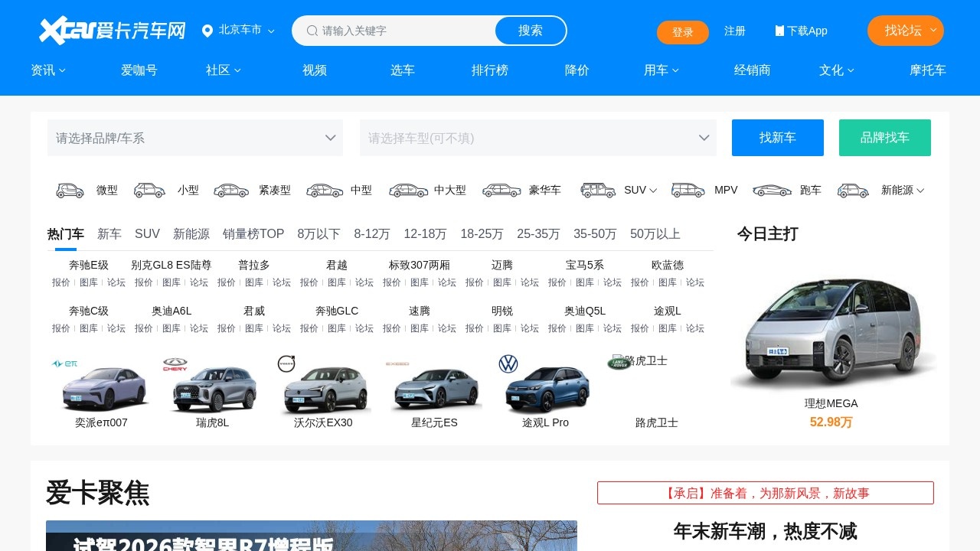This screenshot has height=551, width=980.
Task: Click the 找新车 button
Action: [x=777, y=138]
